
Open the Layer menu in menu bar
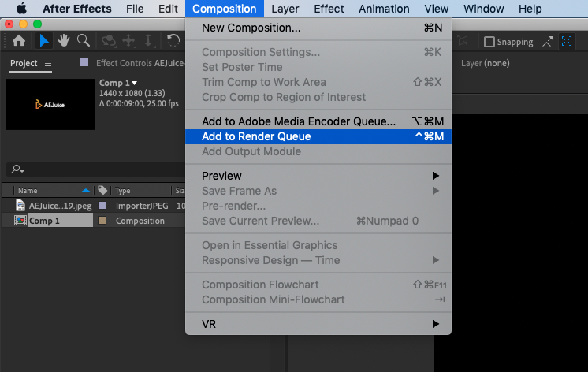click(285, 9)
